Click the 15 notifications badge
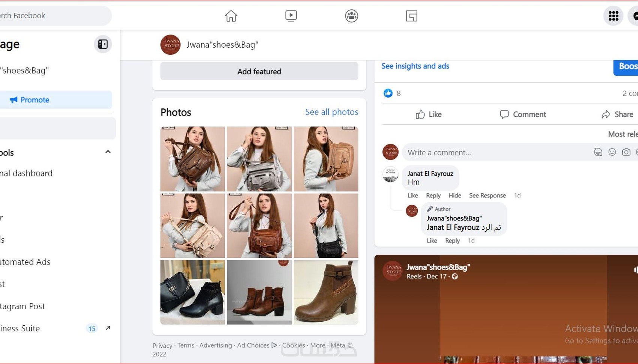Screen dimensions: 638x364 92,328
